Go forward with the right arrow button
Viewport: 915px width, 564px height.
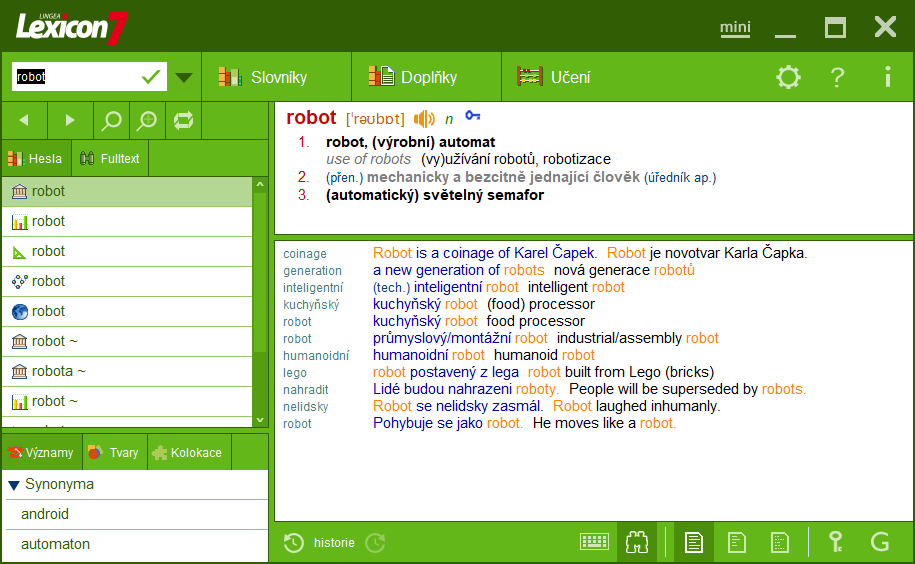pos(70,120)
